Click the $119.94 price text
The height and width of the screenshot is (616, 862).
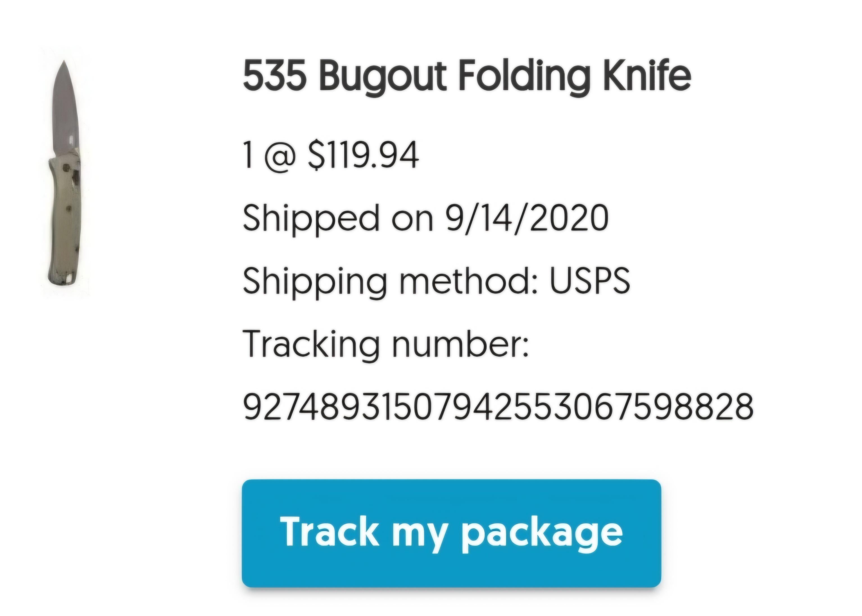363,155
